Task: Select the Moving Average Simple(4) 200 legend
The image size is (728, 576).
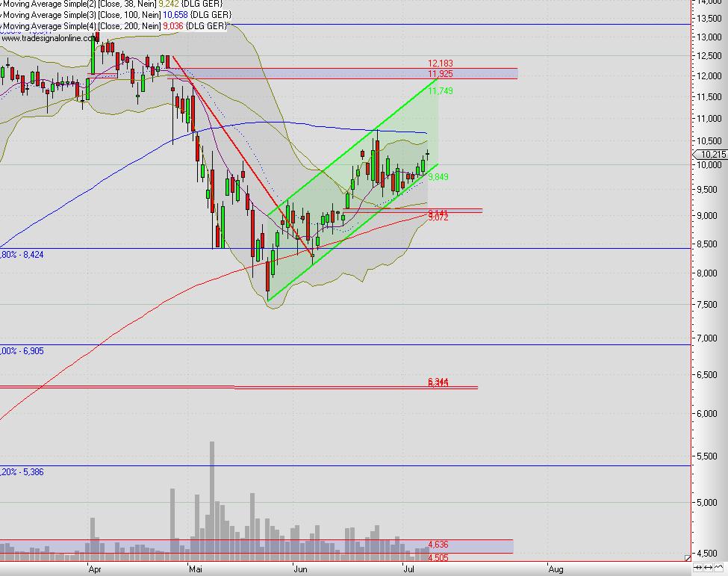Action: click(x=114, y=26)
